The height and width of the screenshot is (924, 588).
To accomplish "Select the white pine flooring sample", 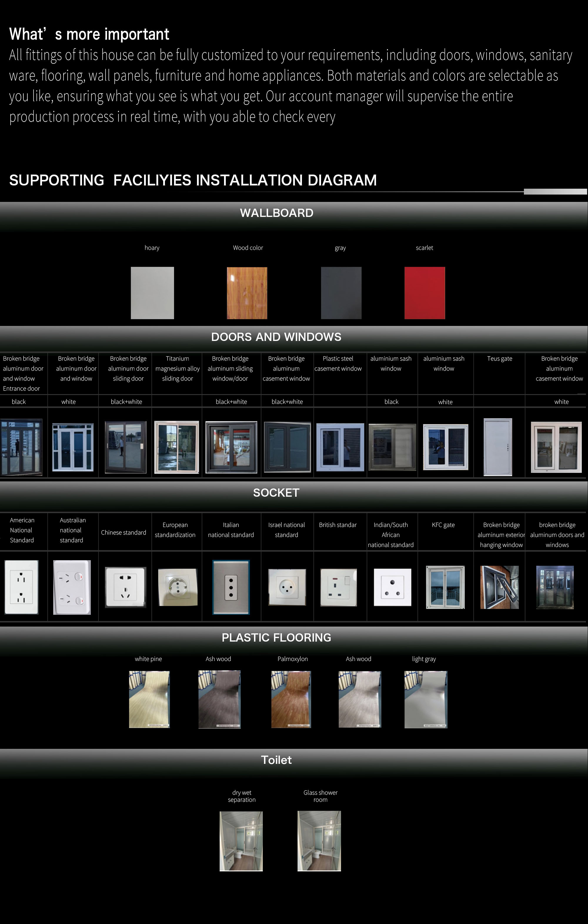I will (149, 699).
